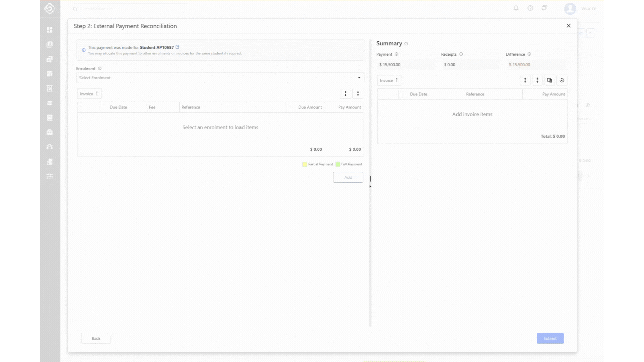Close the reconciliation dialog
The height and width of the screenshot is (362, 644).
click(x=568, y=26)
